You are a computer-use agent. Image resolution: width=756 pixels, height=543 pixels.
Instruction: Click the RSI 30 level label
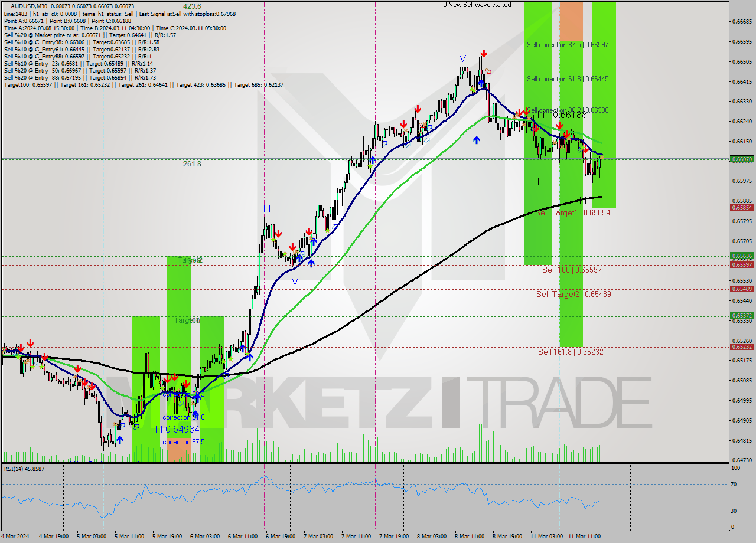(x=734, y=511)
